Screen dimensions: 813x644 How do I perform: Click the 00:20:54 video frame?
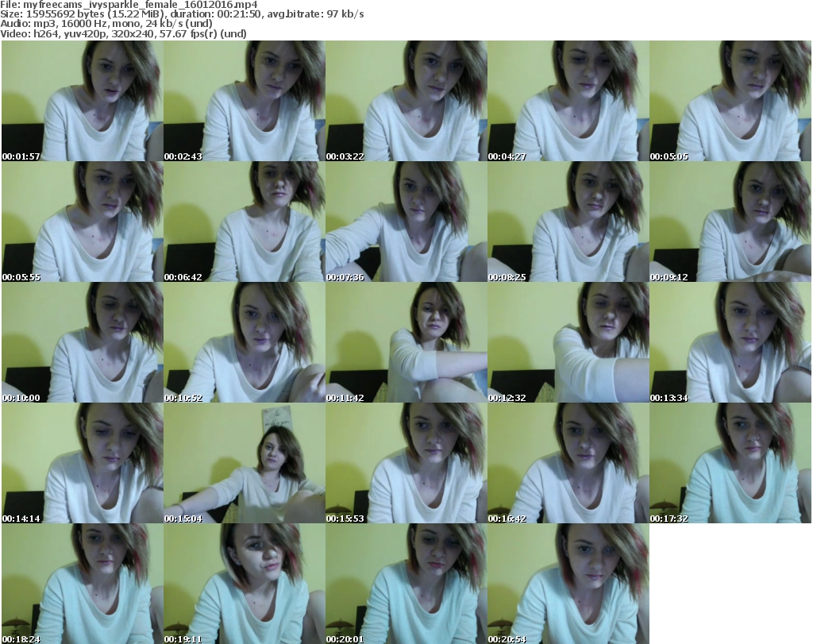tap(568, 584)
